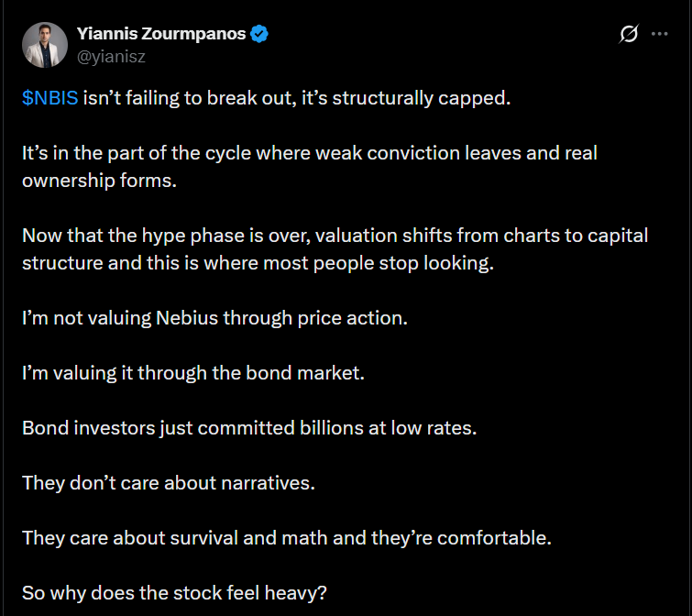Click the line about "survival and math"

(286, 538)
